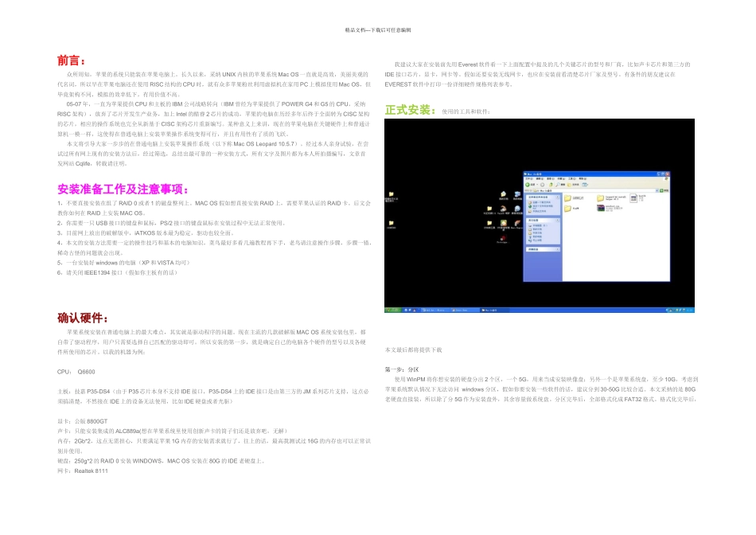756x535 pixels.
Task: Open the Views button in Explorer toolbar
Action: pyautogui.click(x=585, y=185)
